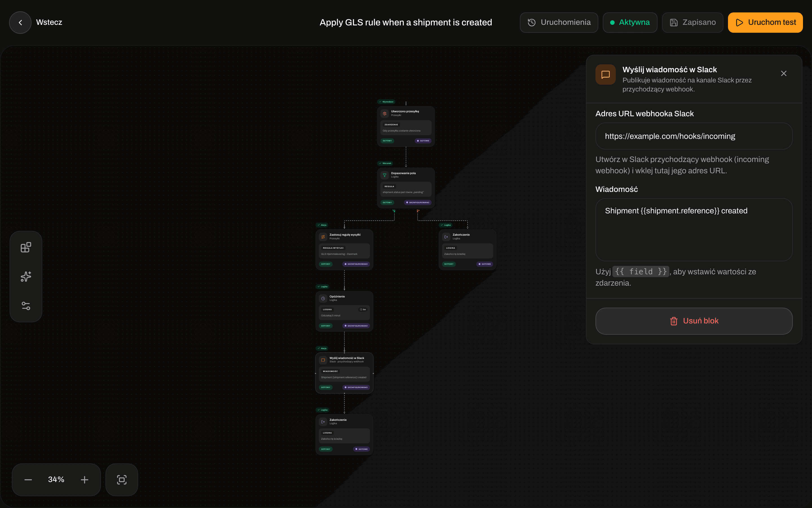Click the Zapisano save button
Viewport: 812px width, 508px height.
(692, 23)
